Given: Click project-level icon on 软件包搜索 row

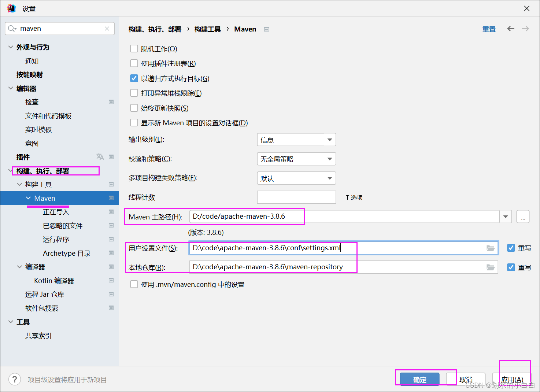Looking at the screenshot, I should click(111, 308).
